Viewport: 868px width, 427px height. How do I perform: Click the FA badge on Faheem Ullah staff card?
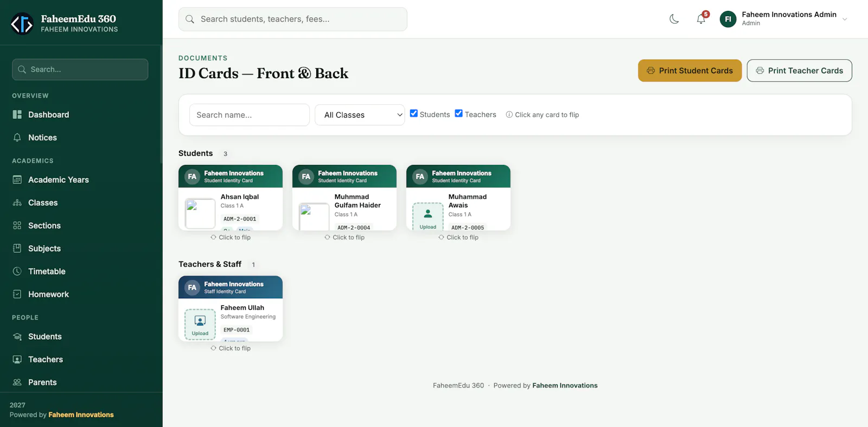pyautogui.click(x=192, y=288)
